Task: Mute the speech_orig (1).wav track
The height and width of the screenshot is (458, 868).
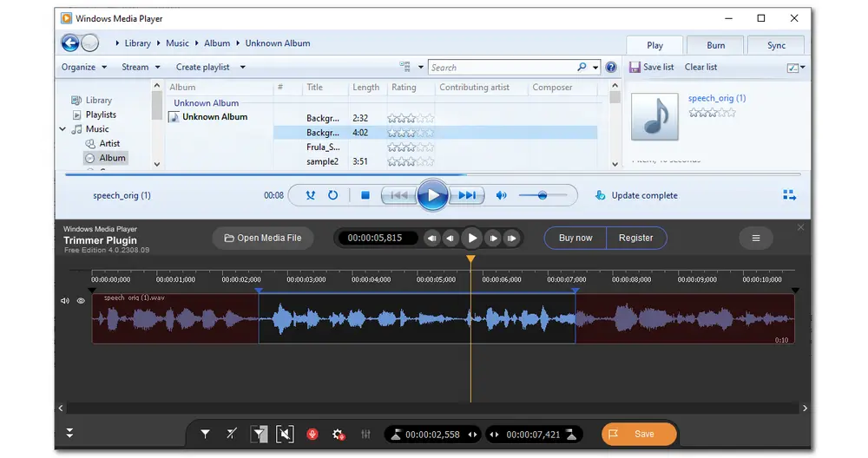Action: pos(65,301)
